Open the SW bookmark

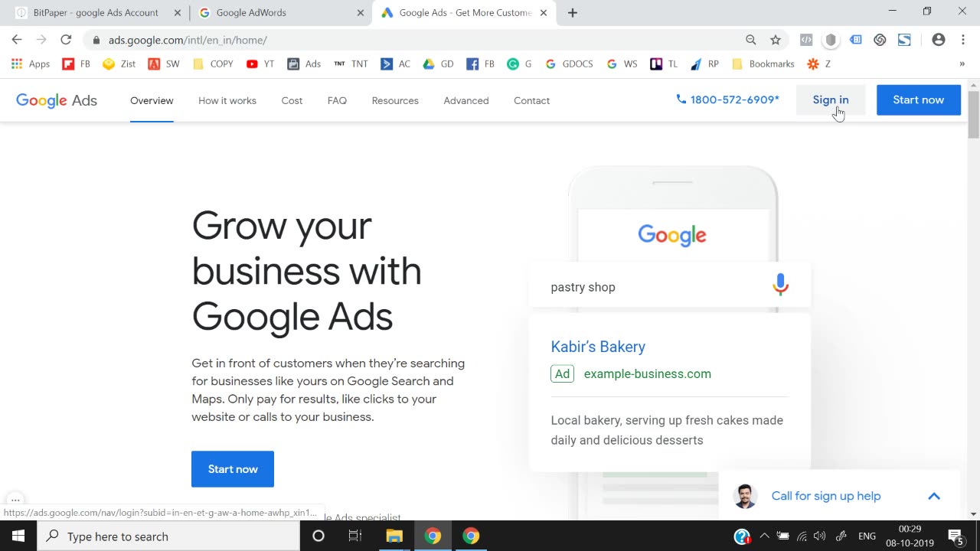tap(164, 64)
